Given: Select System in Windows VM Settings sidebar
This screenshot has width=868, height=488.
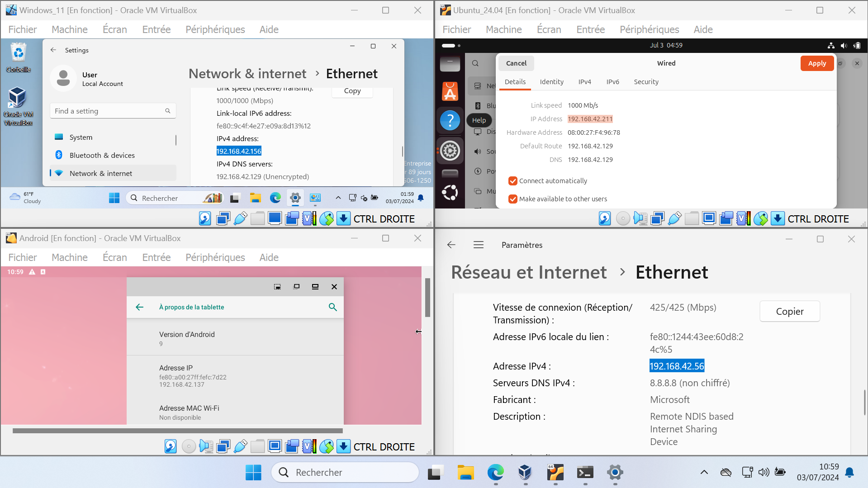Looking at the screenshot, I should (x=113, y=137).
